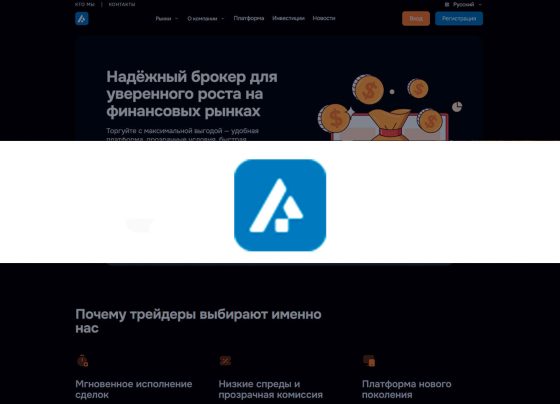This screenshot has width=560, height=404.
Task: Click the percent icon above Низкие спреды
Action: tap(225, 360)
